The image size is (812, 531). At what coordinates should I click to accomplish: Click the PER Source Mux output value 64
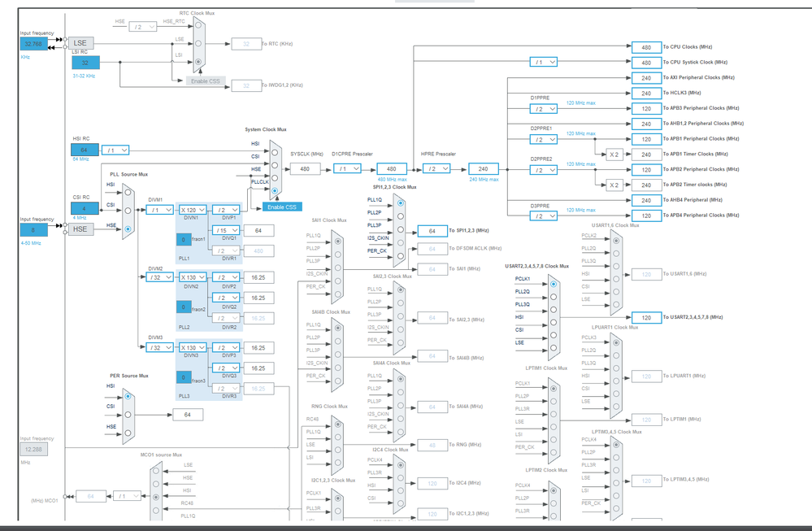tap(188, 415)
